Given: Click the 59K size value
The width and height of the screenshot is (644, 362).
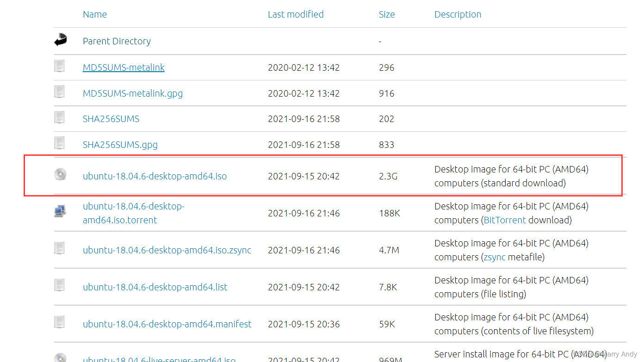Looking at the screenshot, I should point(387,324).
